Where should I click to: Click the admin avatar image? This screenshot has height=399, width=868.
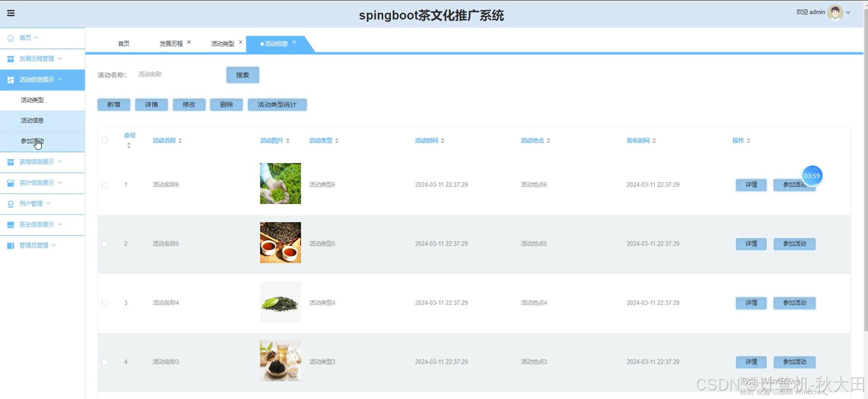[x=835, y=12]
